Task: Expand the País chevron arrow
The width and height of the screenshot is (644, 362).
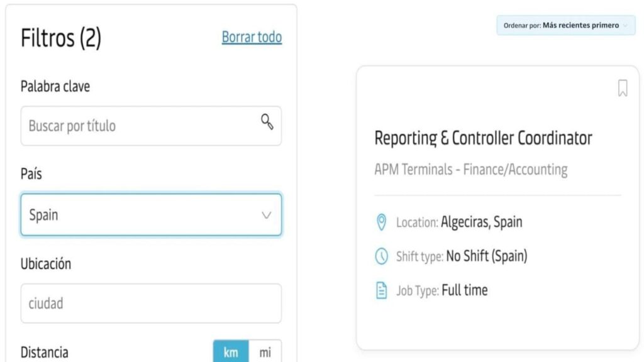Action: pyautogui.click(x=266, y=215)
